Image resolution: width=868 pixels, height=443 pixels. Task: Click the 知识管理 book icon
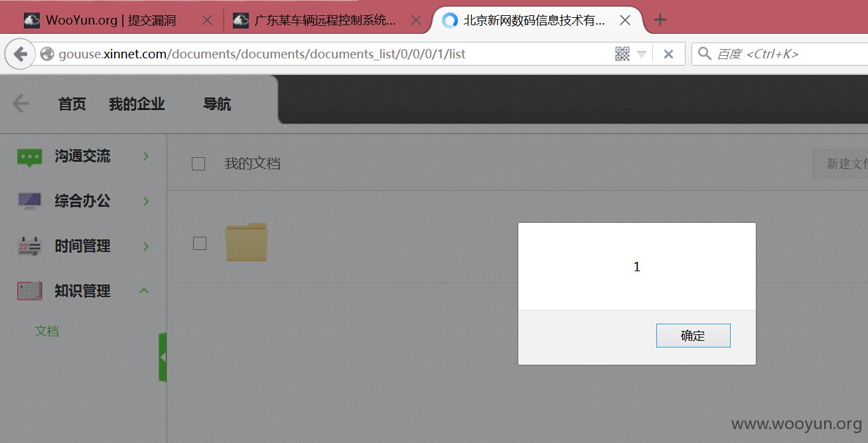29,290
